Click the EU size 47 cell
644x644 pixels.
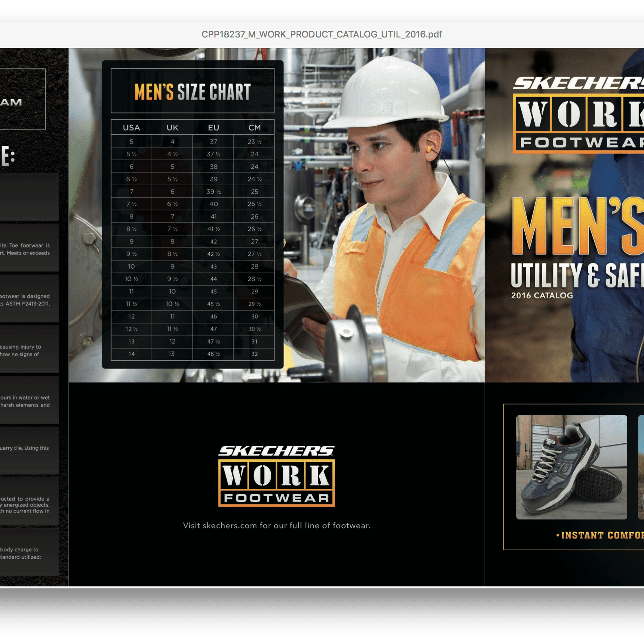(x=213, y=329)
